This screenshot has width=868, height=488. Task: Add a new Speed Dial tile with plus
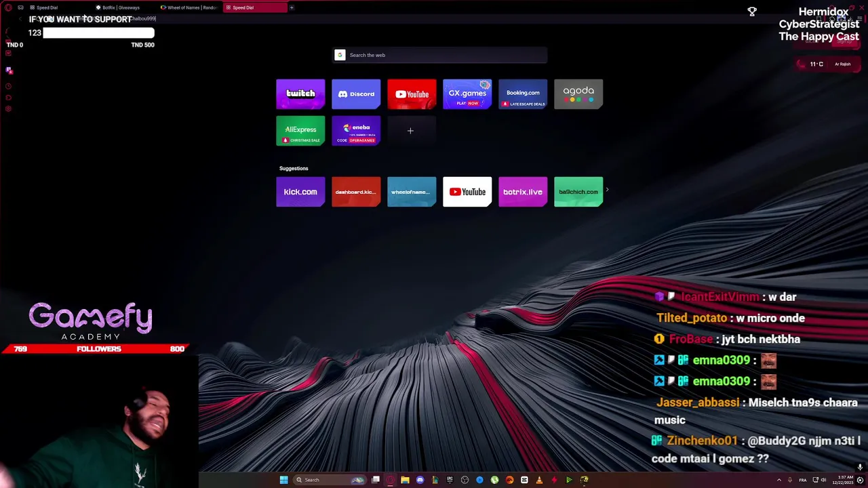pos(410,131)
